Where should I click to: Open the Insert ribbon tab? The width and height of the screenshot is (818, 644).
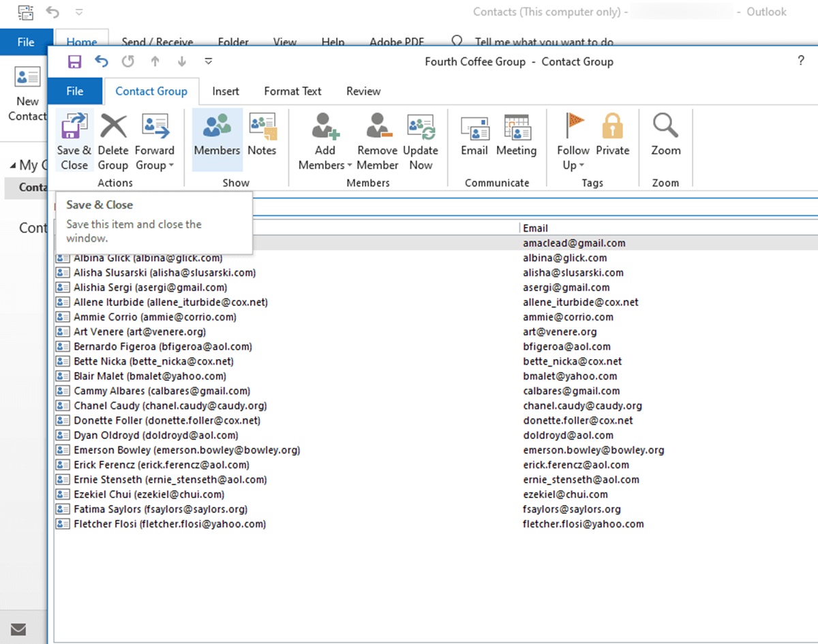click(226, 91)
